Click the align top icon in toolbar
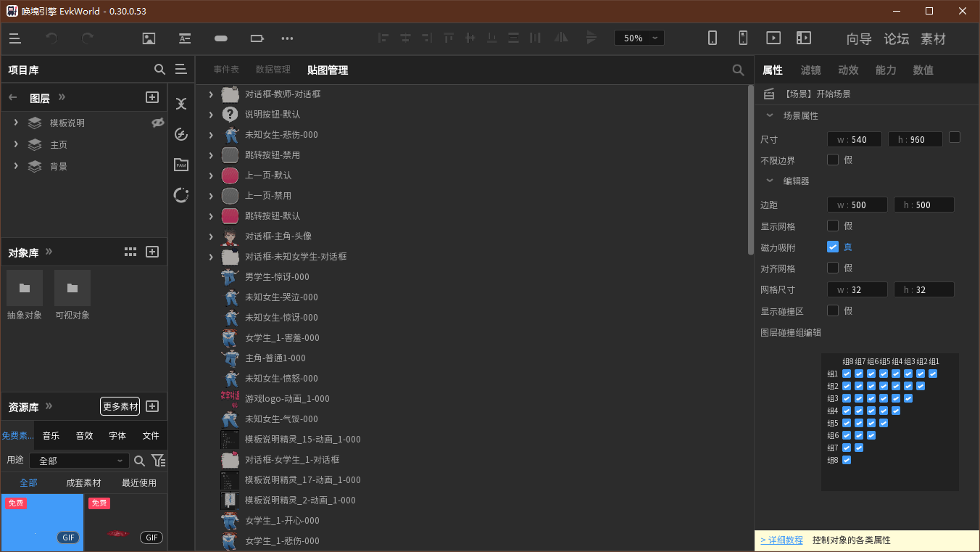 pos(448,37)
